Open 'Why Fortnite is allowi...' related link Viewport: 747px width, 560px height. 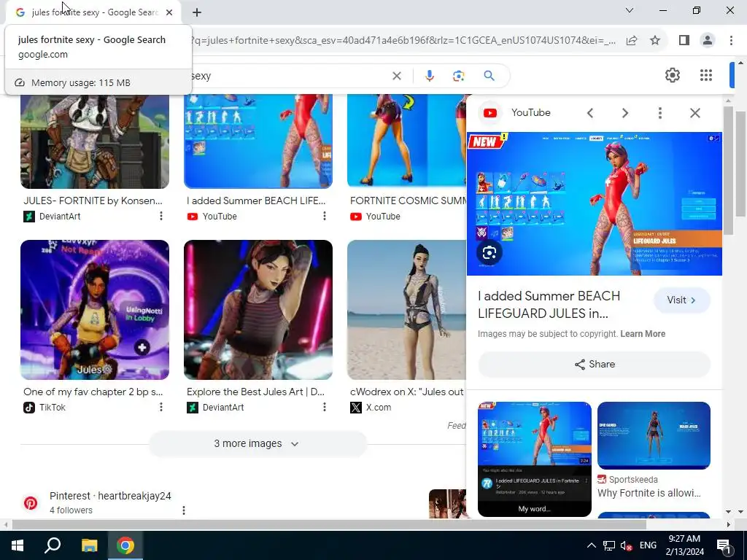(x=649, y=493)
